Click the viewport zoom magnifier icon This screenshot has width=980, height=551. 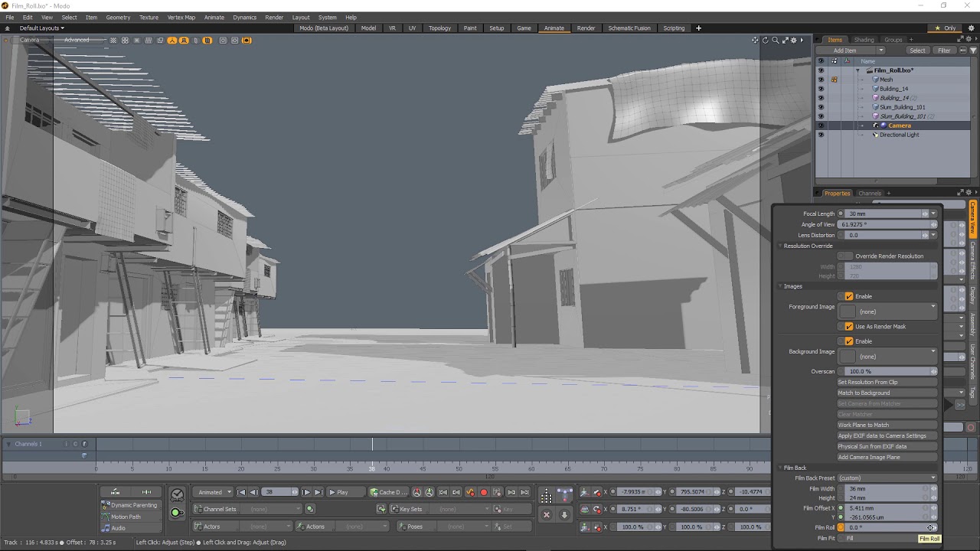[775, 40]
